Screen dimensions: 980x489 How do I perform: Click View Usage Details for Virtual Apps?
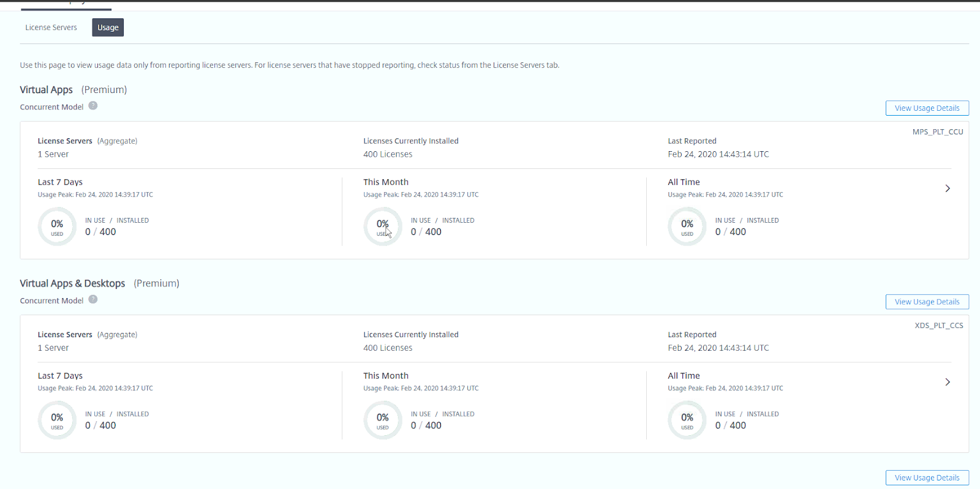coord(927,108)
